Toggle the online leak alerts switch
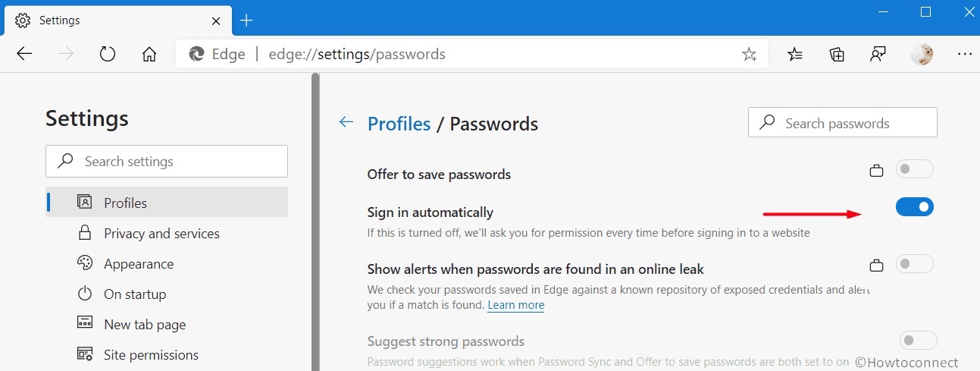Viewport: 980px width, 371px height. (915, 264)
